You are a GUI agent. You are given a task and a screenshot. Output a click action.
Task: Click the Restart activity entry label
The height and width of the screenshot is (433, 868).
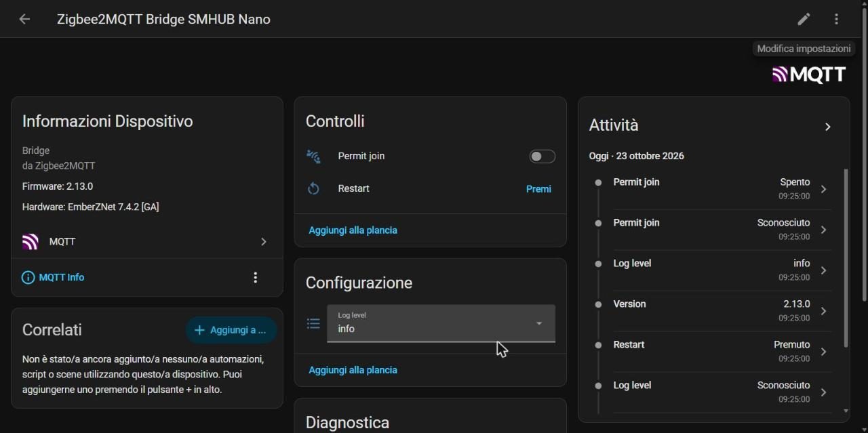click(629, 344)
